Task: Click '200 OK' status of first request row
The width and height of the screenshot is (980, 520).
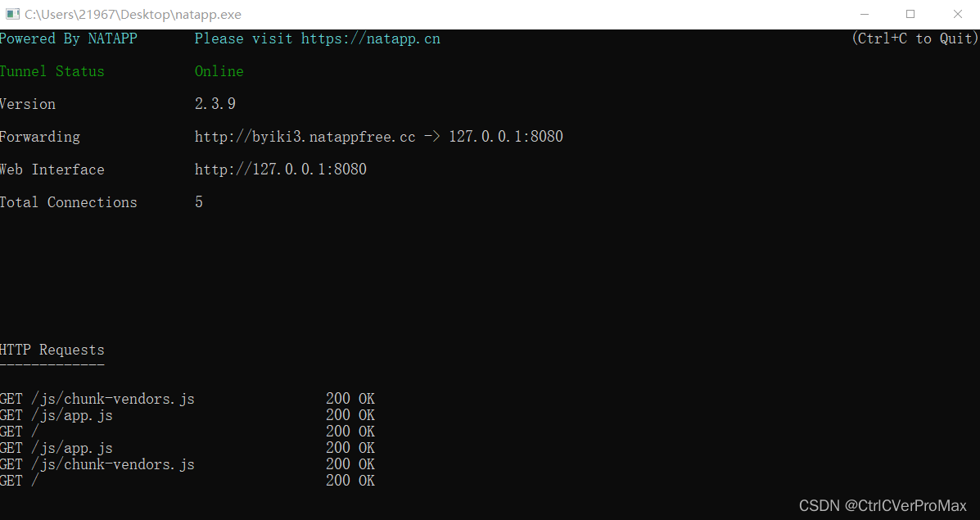Action: click(x=350, y=399)
